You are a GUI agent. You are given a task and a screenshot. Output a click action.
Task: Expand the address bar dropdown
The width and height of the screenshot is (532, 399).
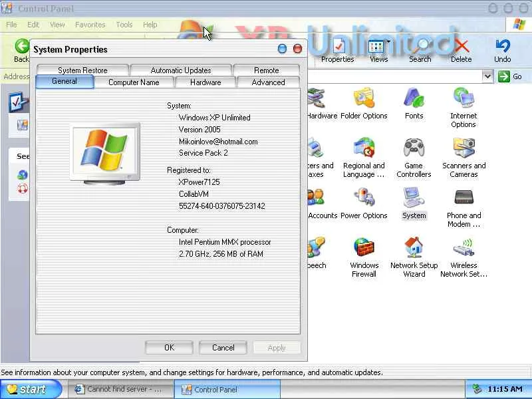point(487,76)
